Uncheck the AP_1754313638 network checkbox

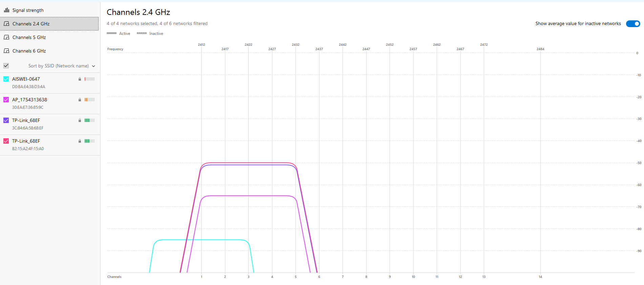tap(6, 100)
